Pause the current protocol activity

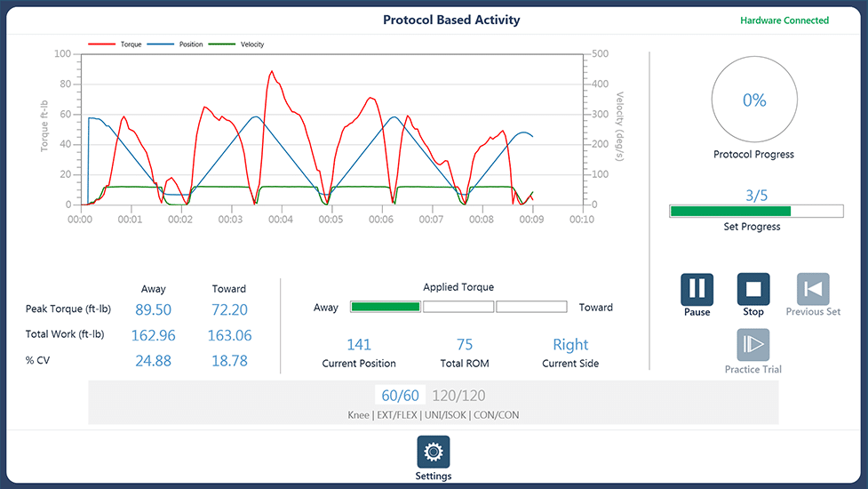[697, 289]
